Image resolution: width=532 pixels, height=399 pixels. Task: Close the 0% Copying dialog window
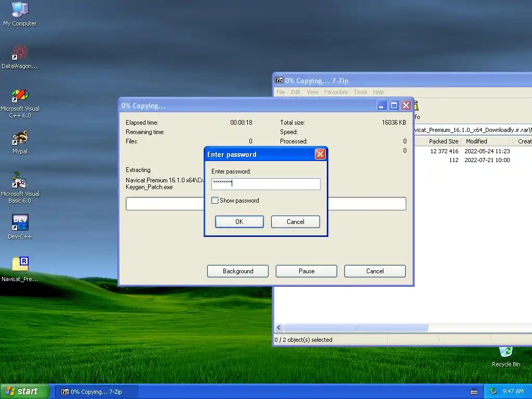(406, 105)
